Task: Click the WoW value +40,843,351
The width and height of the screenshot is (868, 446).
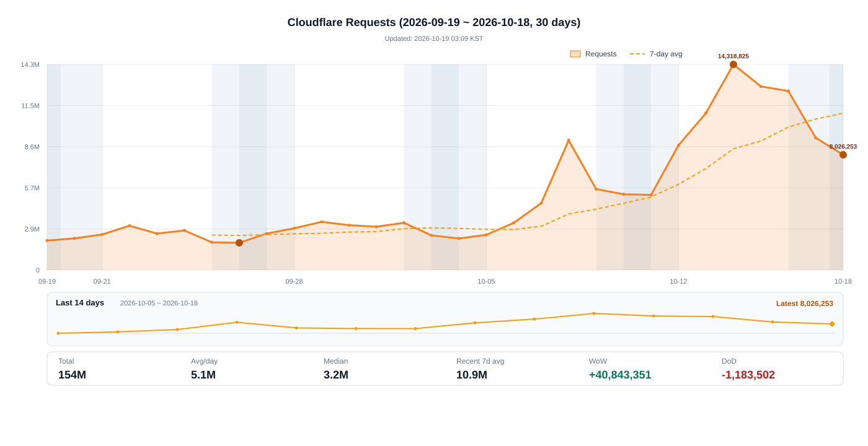Action: coord(620,375)
